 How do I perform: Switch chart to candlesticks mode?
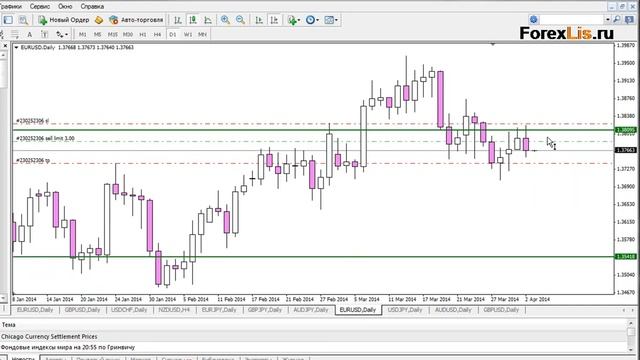tap(193, 20)
